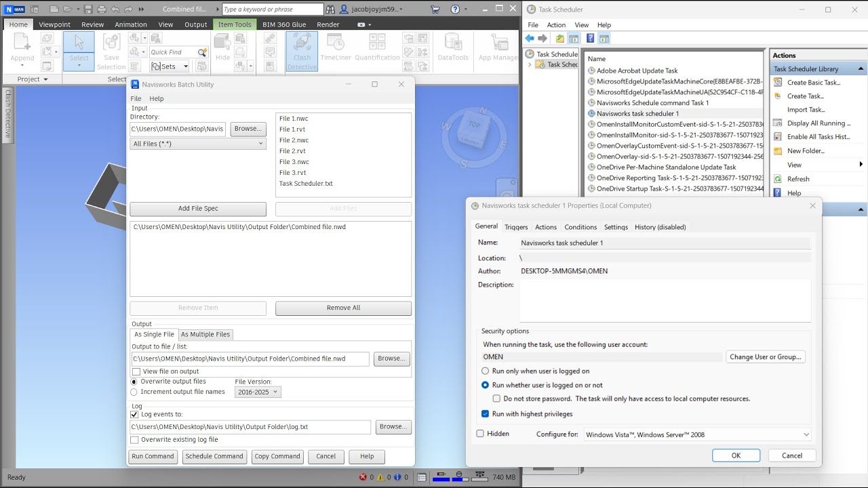This screenshot has width=868, height=488.
Task: Click the back arrow in Task Scheduler toolbar
Action: pos(530,39)
